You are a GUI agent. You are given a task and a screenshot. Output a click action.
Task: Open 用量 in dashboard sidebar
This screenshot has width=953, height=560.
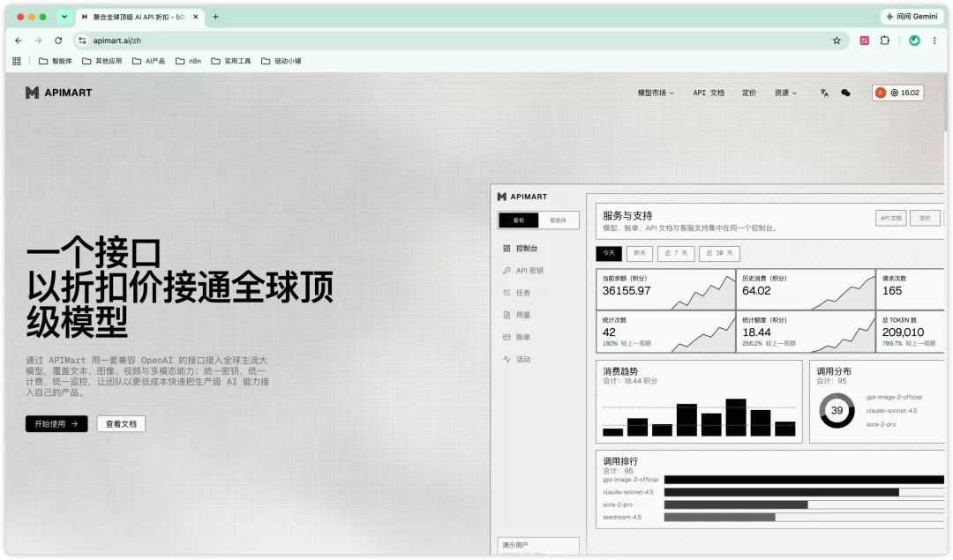coord(516,315)
